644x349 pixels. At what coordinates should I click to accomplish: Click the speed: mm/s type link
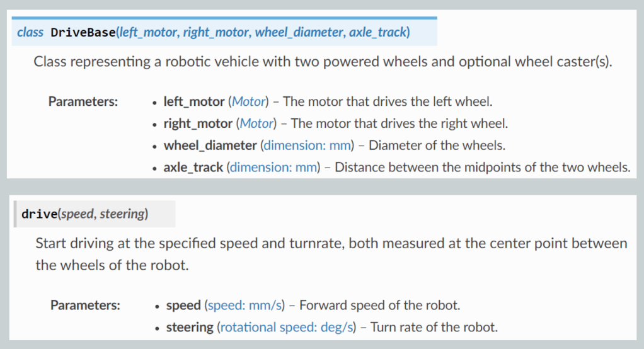[245, 306]
